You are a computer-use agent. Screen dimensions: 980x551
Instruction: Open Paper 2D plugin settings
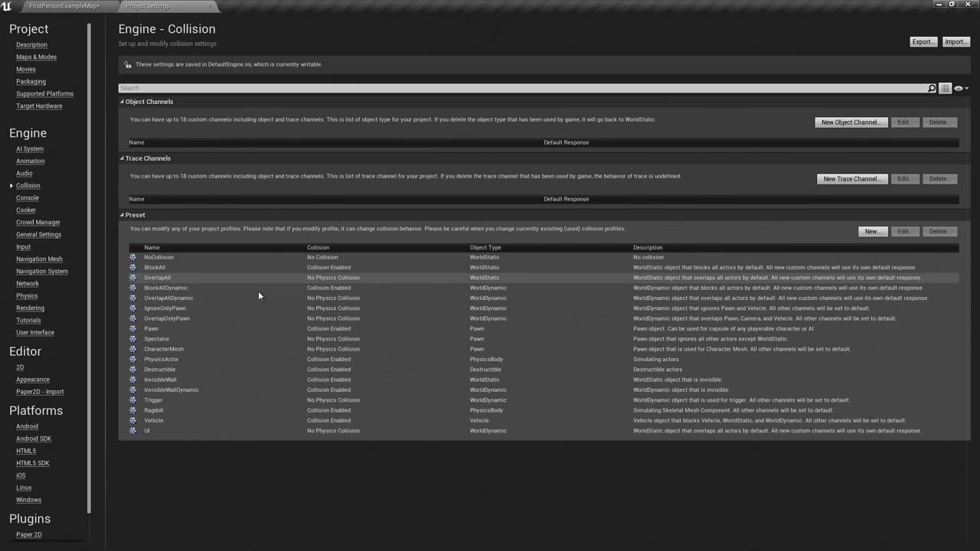point(29,535)
